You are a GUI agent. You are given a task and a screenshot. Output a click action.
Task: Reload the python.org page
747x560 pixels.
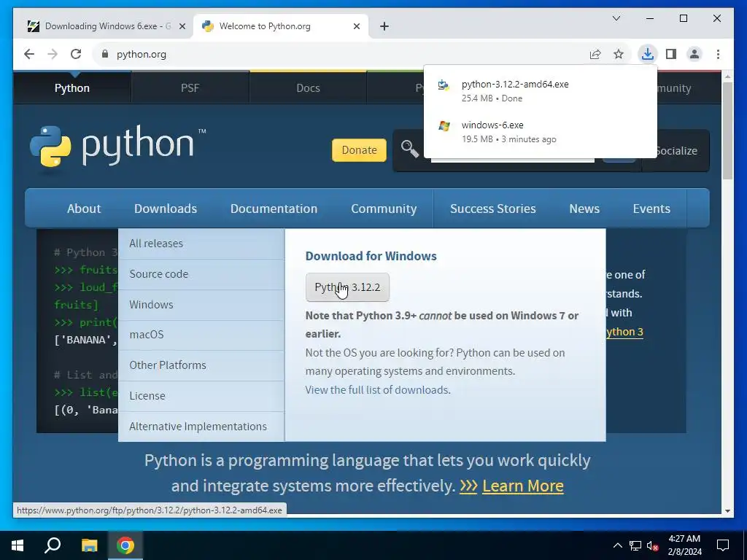[76, 54]
